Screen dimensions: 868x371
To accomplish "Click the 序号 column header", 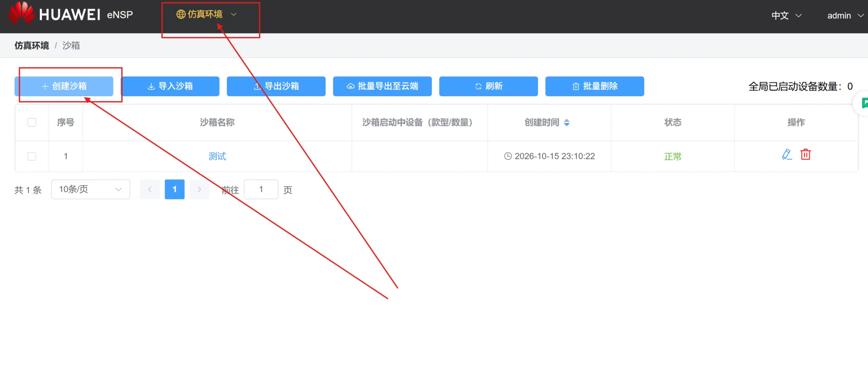I will pos(66,122).
